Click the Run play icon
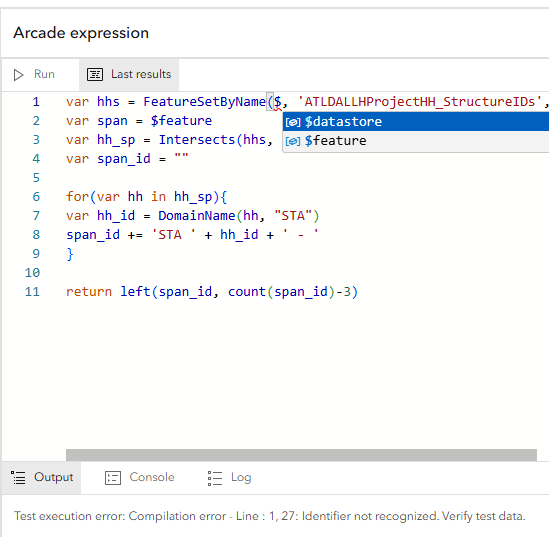Image resolution: width=549 pixels, height=537 pixels. pos(18,75)
